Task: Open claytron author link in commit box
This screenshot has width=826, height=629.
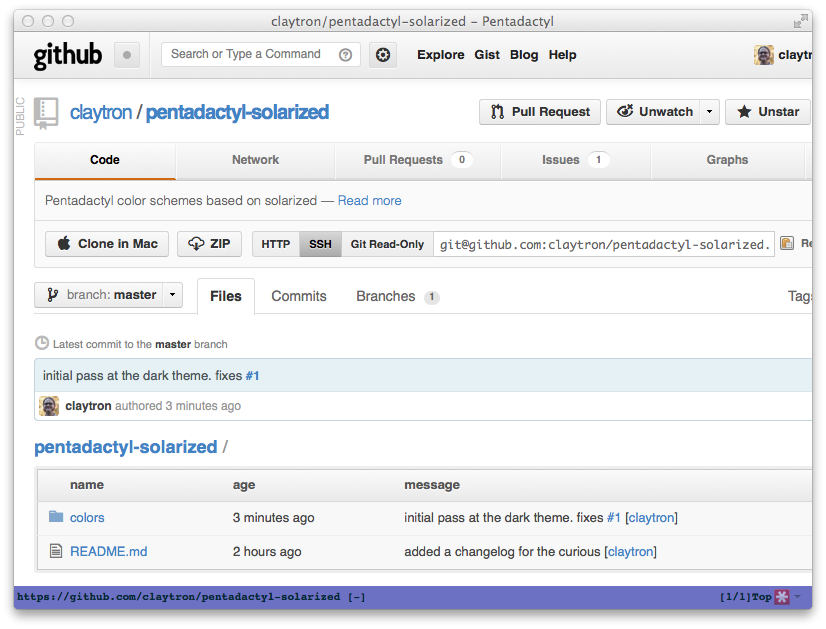Action: tap(88, 406)
